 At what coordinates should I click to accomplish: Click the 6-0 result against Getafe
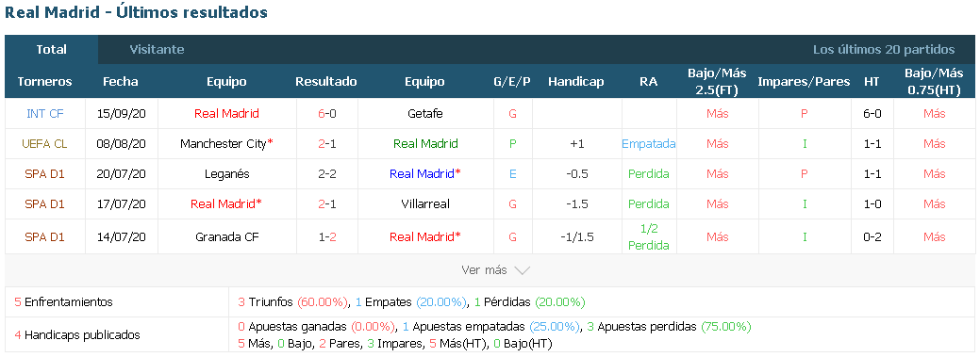coord(326,114)
